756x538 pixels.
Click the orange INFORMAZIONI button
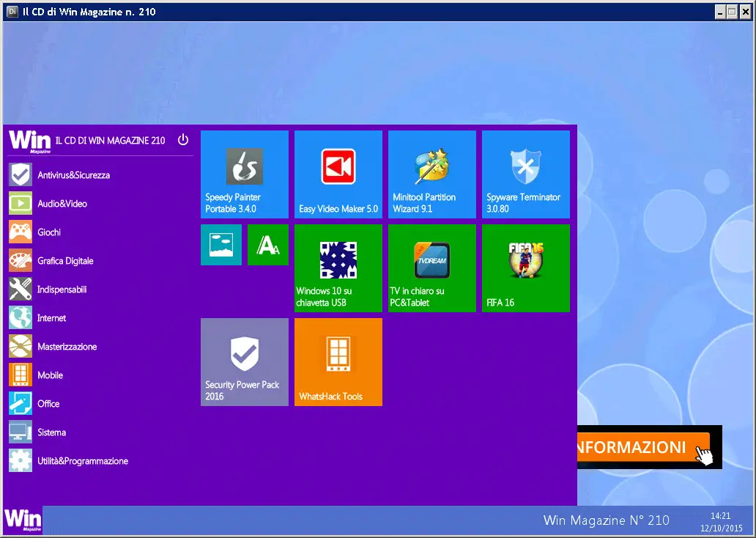643,447
